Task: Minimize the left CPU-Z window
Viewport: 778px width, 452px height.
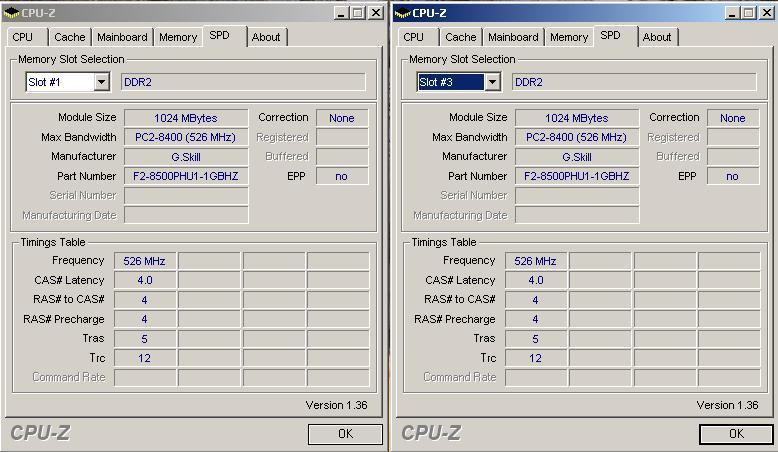Action: (340, 13)
